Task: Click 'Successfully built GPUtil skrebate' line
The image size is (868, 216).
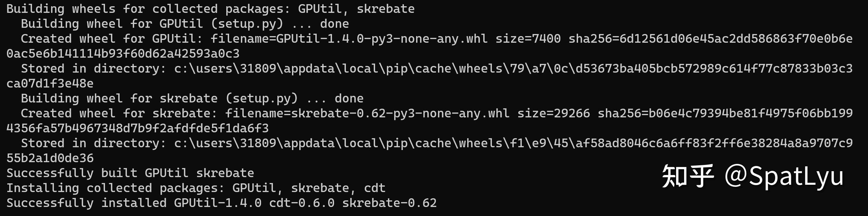Action: point(130,173)
